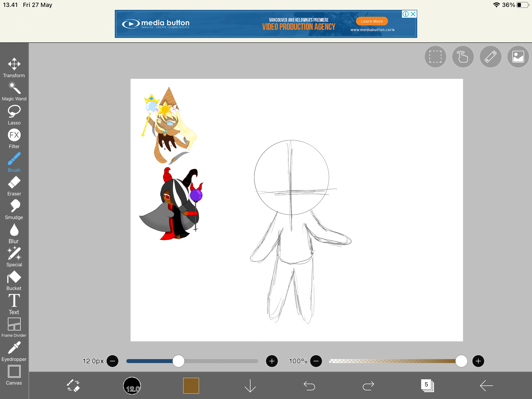The width and height of the screenshot is (532, 399).
Task: Open brush settings via the 12.0 circle
Action: tap(132, 386)
